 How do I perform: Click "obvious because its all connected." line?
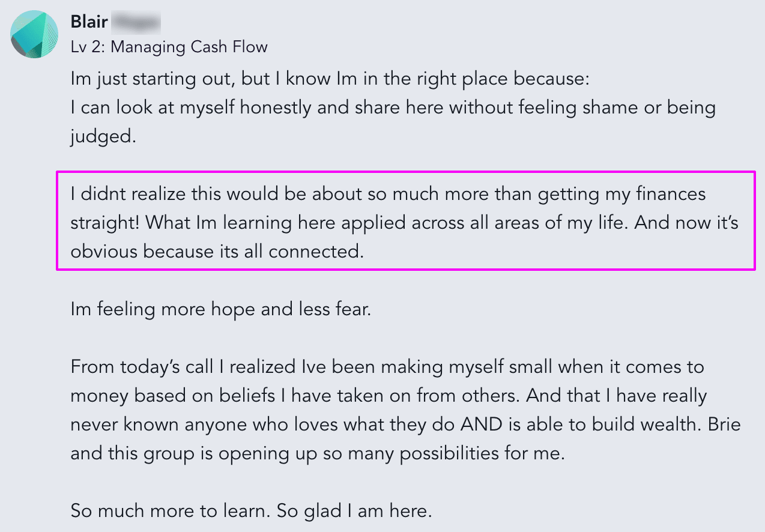coord(217,251)
